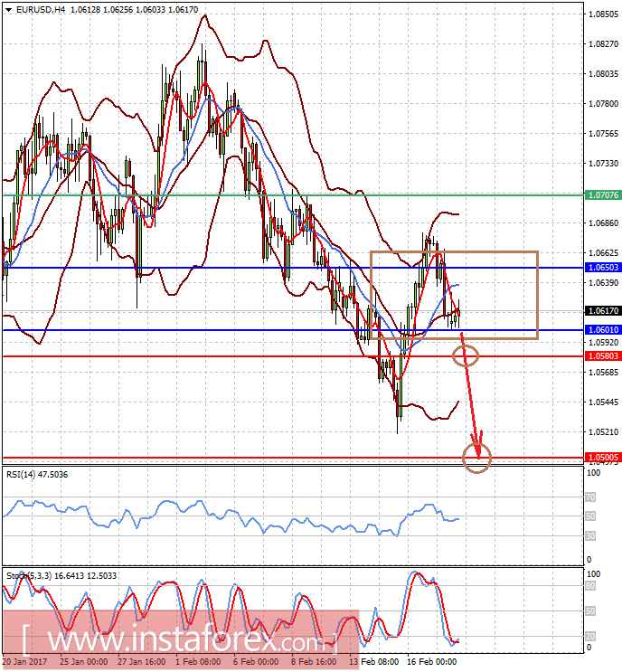Click the blue 1.06503 price label
Viewport: 622px width, 672px height.
[602, 268]
